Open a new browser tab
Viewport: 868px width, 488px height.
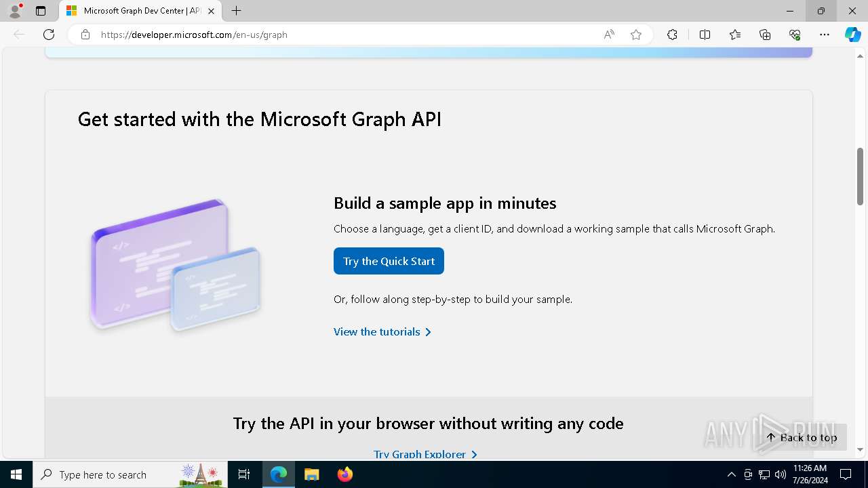[x=236, y=11]
